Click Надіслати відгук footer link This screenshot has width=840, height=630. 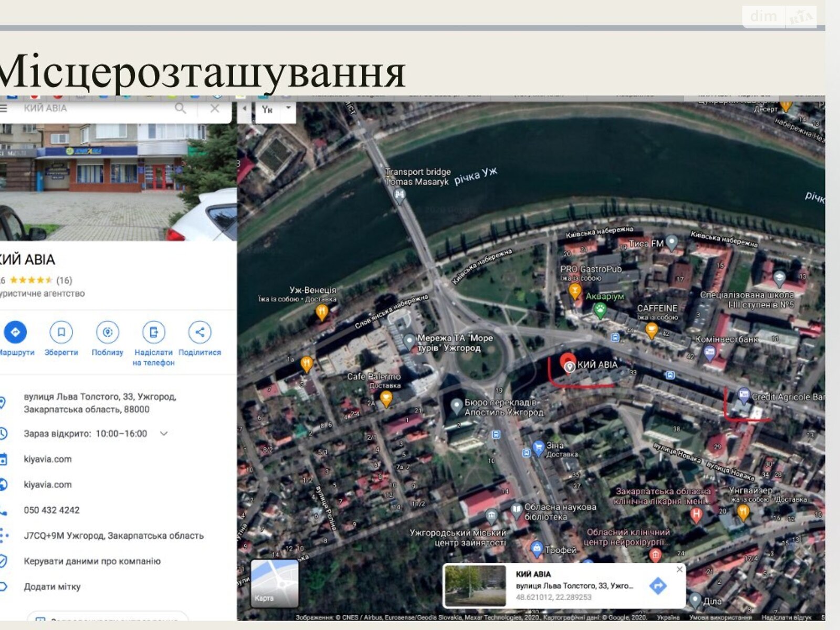[x=786, y=617]
